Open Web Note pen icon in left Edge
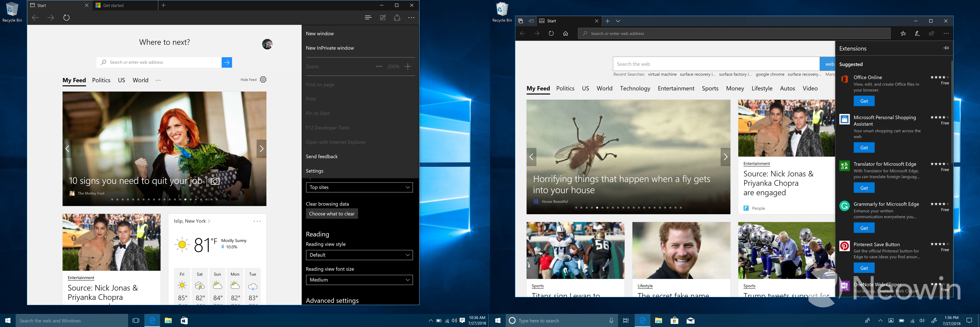980x327 pixels. click(x=383, y=17)
